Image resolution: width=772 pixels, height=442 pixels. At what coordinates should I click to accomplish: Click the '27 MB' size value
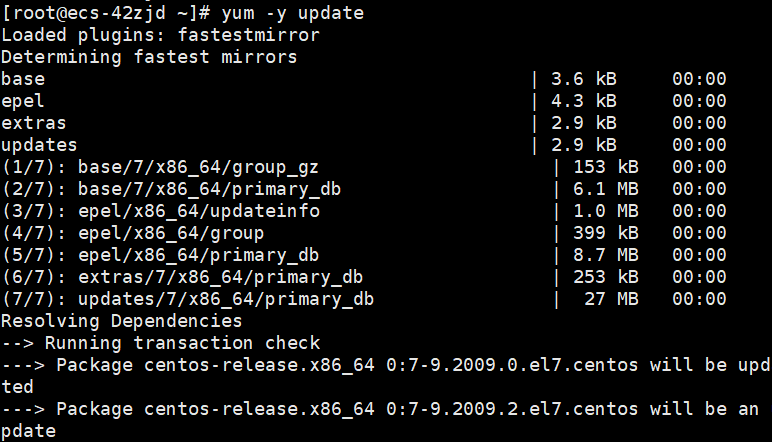pos(611,299)
